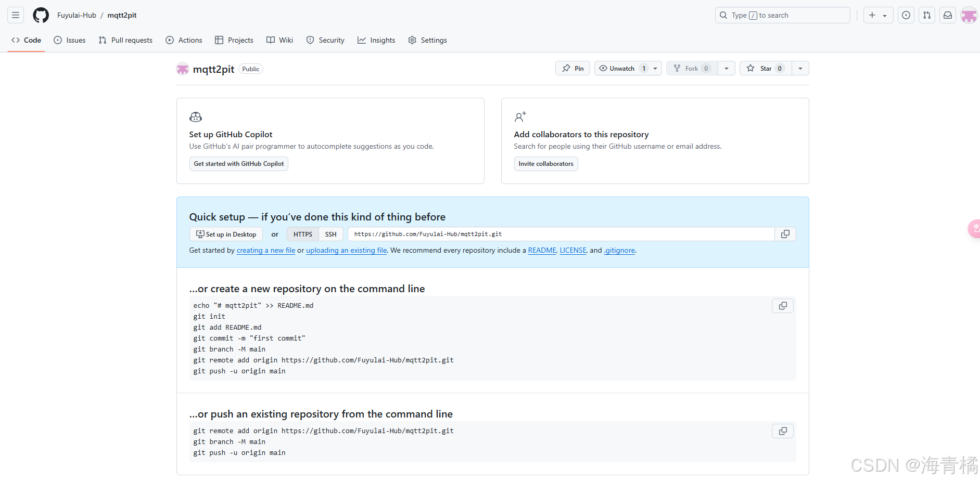Click the 'git commit -m "first commit"' line
The image size is (980, 482).
coord(249,338)
